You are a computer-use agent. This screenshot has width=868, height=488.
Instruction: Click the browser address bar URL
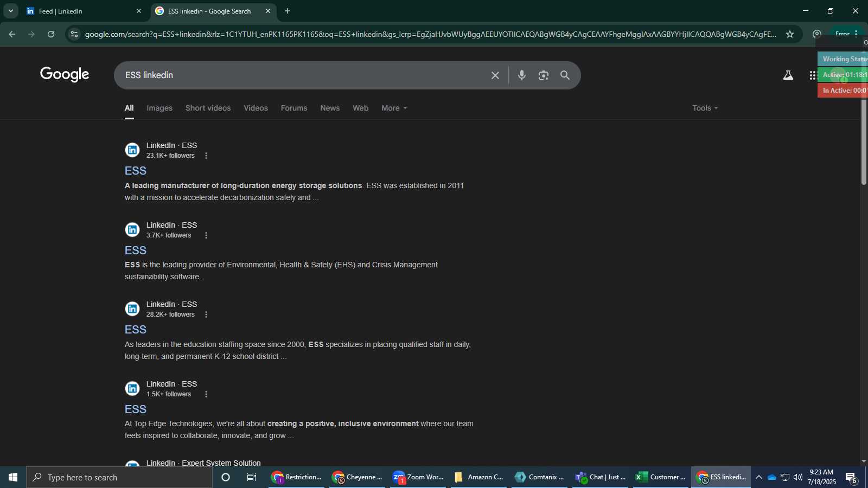click(x=430, y=34)
